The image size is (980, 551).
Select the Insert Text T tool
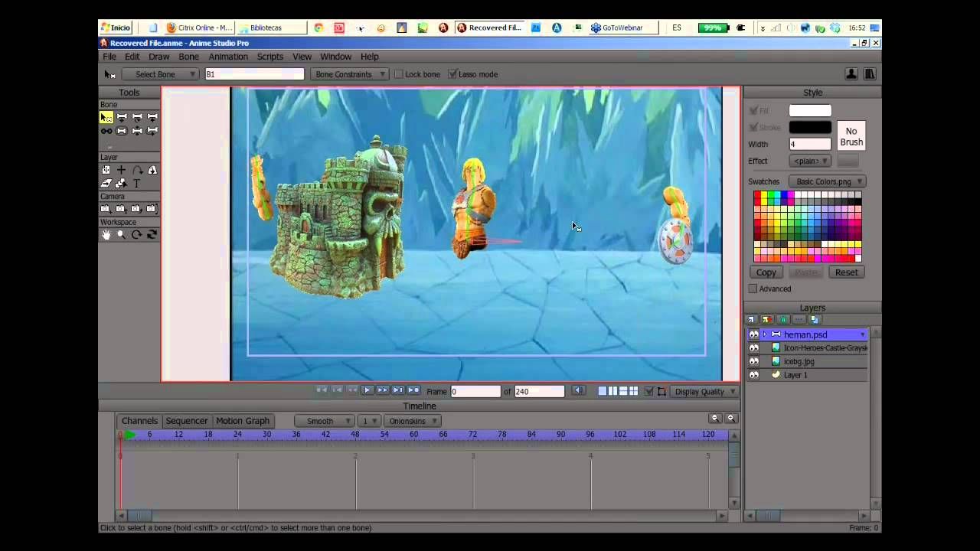coord(137,183)
